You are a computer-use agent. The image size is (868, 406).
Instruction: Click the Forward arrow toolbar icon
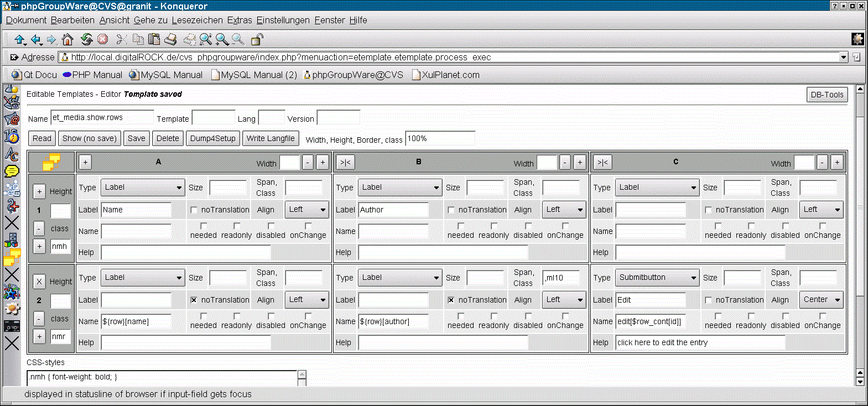pyautogui.click(x=51, y=39)
